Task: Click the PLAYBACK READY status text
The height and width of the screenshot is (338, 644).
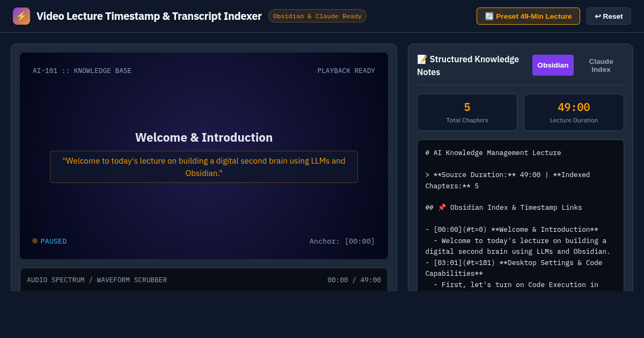Action: tap(346, 71)
